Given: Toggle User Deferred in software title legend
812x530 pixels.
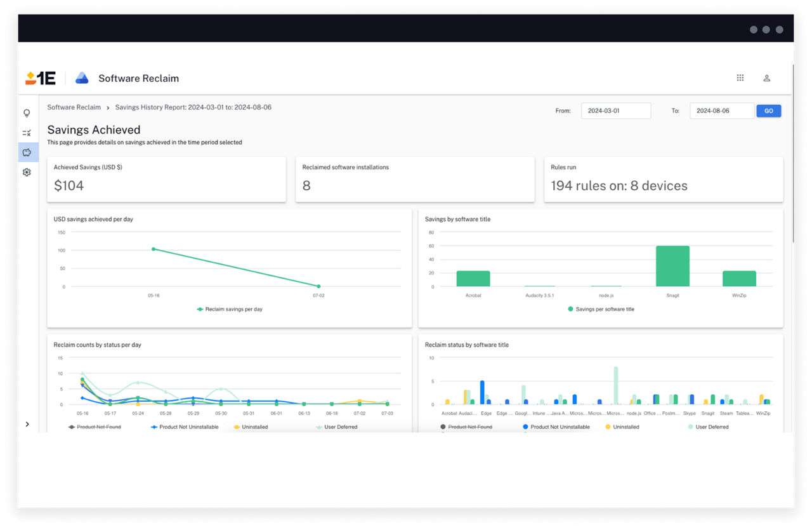Looking at the screenshot, I should pyautogui.click(x=708, y=427).
